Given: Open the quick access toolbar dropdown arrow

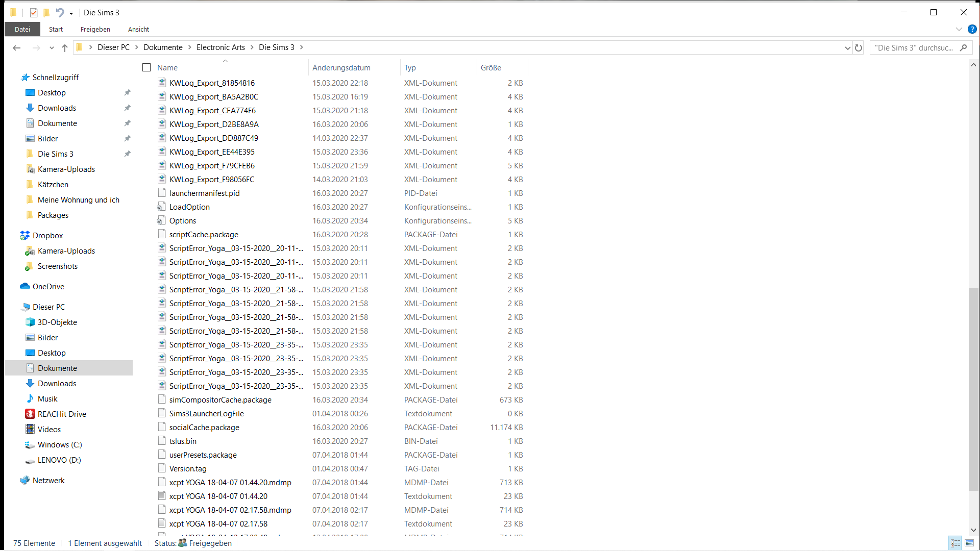Looking at the screenshot, I should pos(71,13).
